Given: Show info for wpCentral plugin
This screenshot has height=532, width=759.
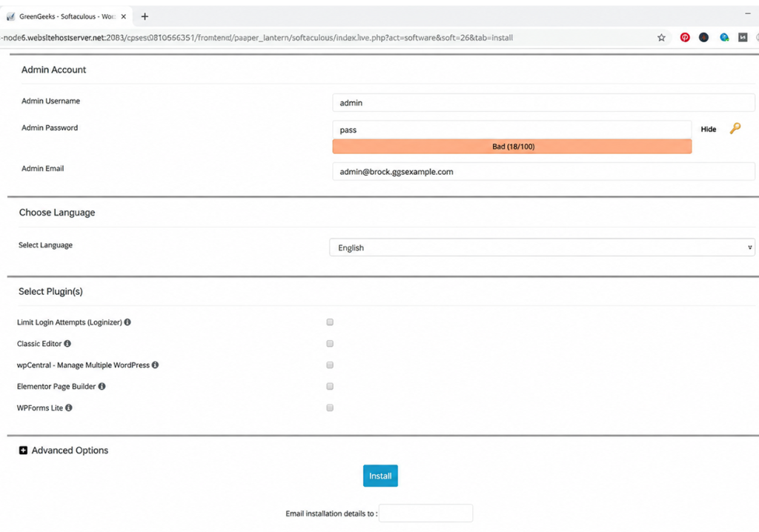Looking at the screenshot, I should pos(155,365).
